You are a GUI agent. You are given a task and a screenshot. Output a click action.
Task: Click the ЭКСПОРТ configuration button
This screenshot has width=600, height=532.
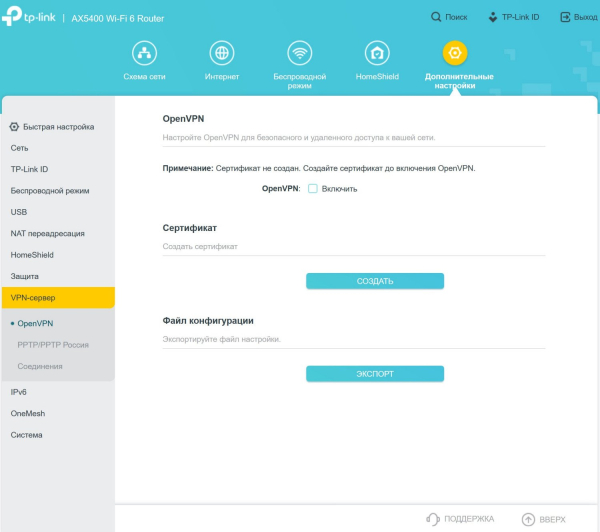(375, 374)
